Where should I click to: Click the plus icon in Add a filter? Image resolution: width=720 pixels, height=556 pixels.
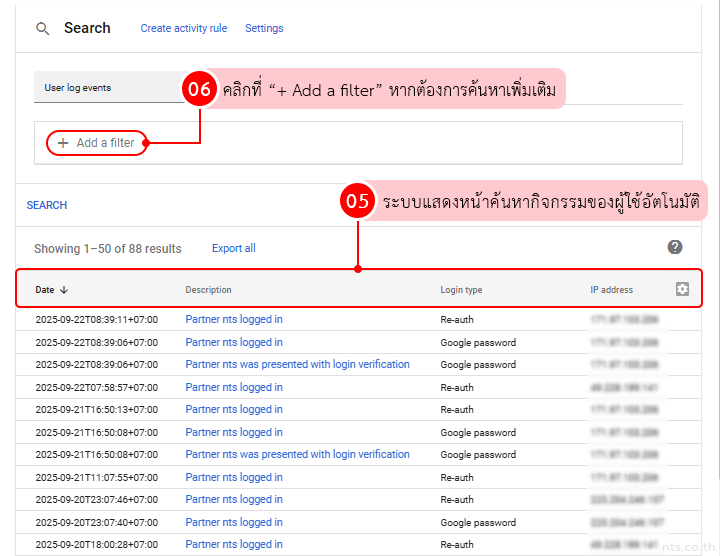click(x=63, y=143)
